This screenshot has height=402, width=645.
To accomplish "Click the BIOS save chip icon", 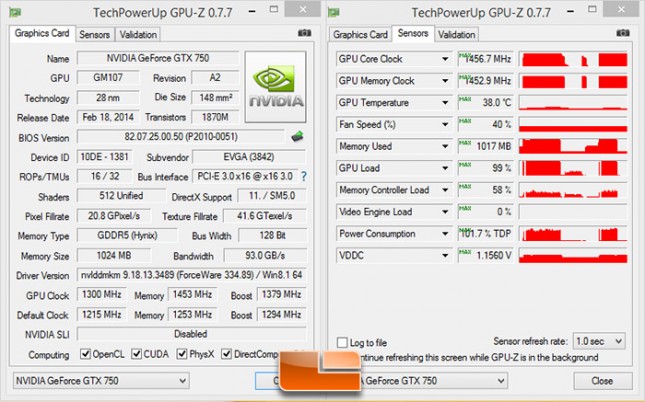I will [x=297, y=137].
